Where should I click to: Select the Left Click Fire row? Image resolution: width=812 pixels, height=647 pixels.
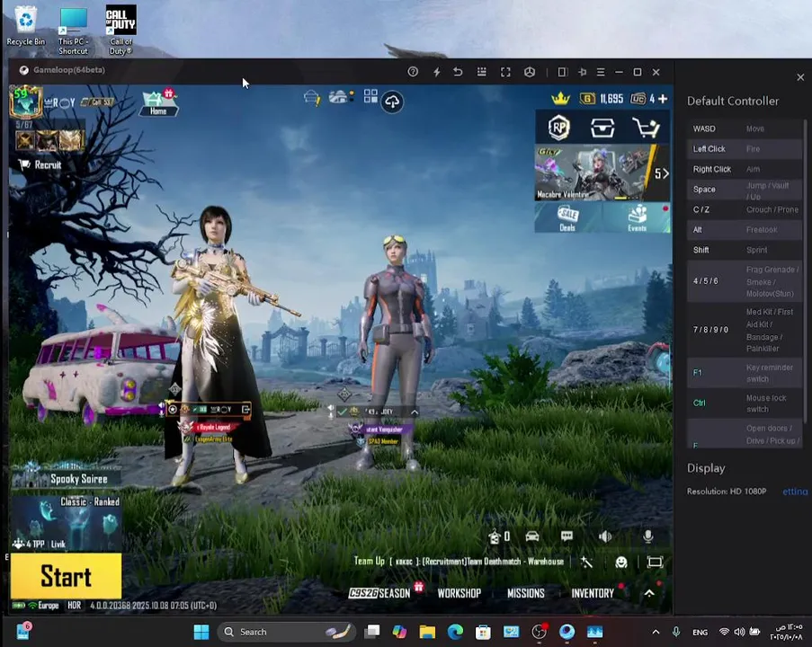[x=745, y=148]
